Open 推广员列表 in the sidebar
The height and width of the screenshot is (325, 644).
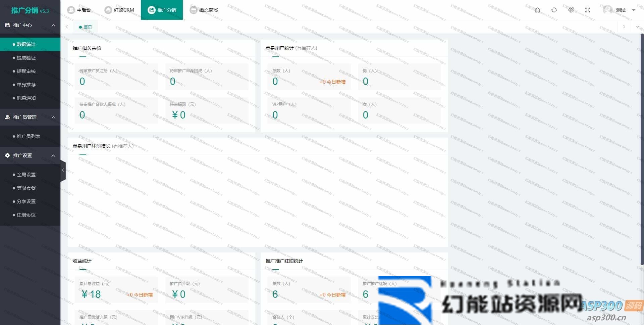point(29,136)
